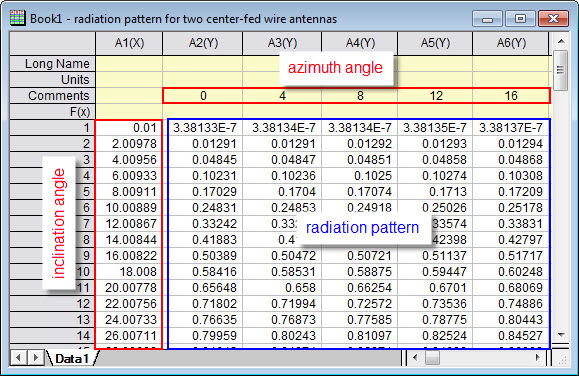Click the horizontal scrollbar thumb
The image size is (579, 376).
(432, 357)
